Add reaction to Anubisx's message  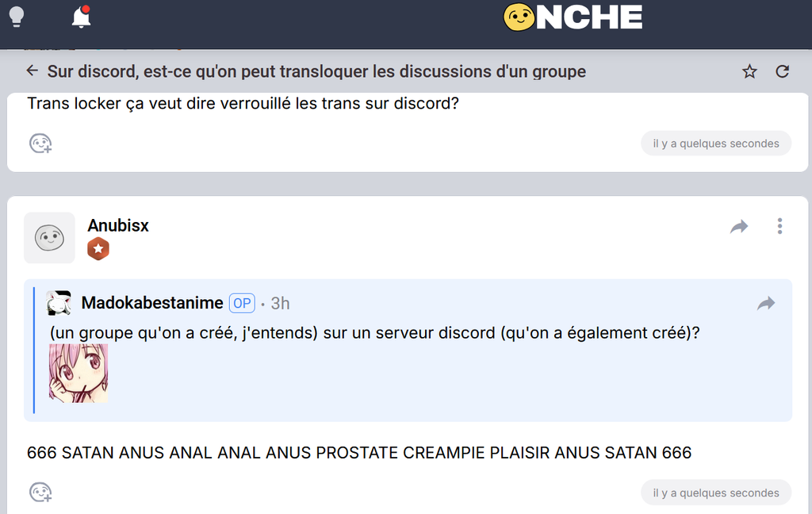pos(40,493)
